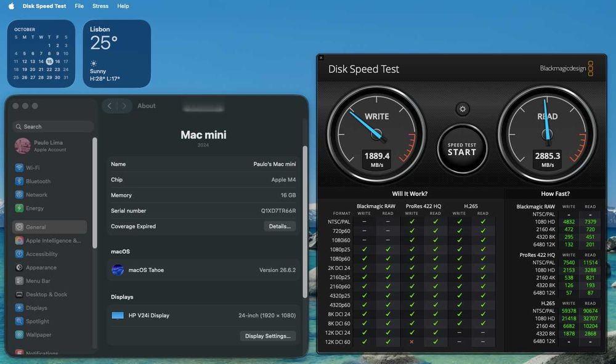Click the READ speed gauge
This screenshot has width=616, height=364.
point(547,134)
